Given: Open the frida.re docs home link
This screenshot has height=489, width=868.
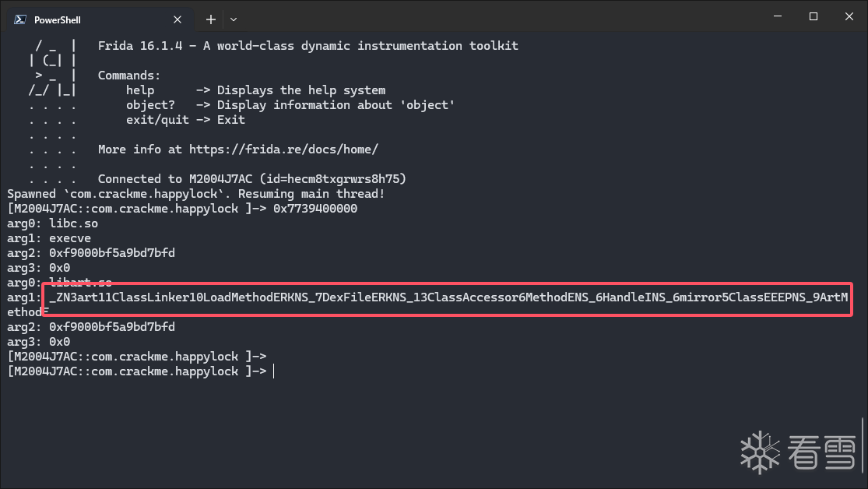Looking at the screenshot, I should [x=283, y=150].
